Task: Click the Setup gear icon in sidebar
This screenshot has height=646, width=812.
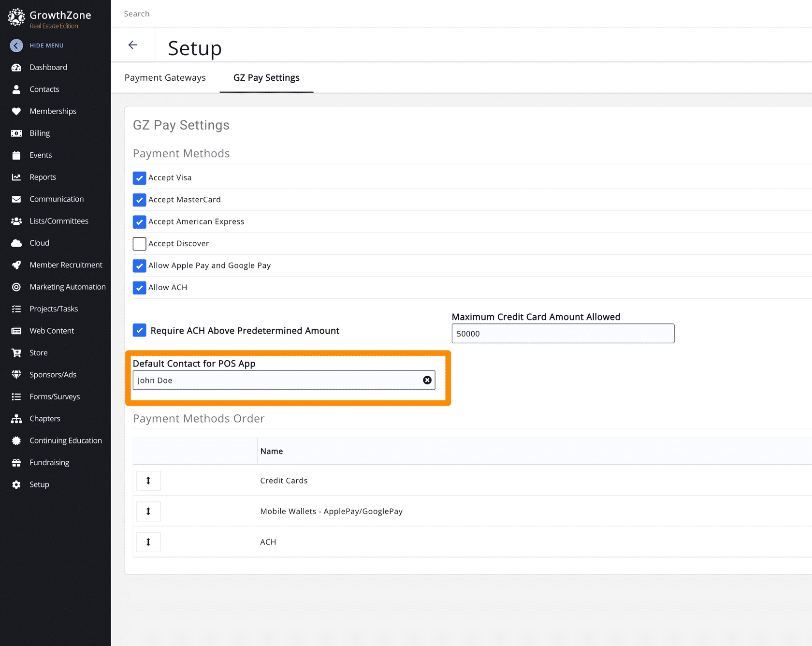Action: [x=16, y=484]
